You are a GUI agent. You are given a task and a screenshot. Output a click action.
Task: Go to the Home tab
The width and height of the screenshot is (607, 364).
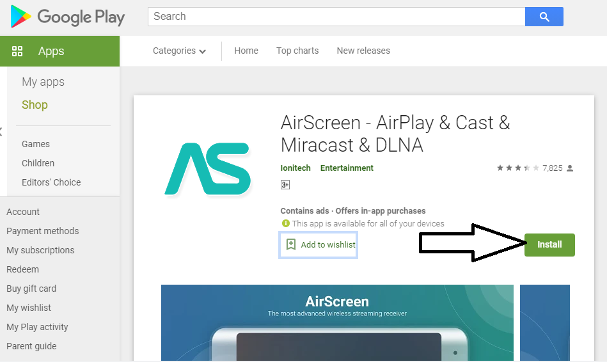point(246,51)
